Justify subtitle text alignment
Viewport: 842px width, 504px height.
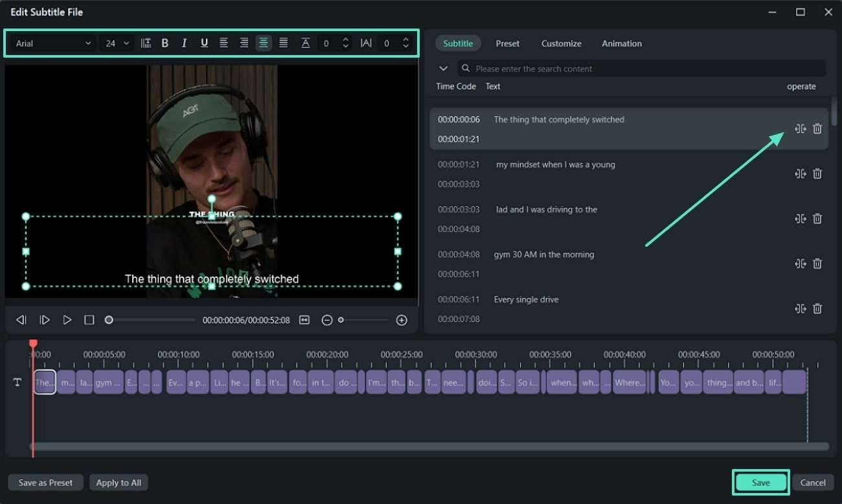(x=283, y=43)
